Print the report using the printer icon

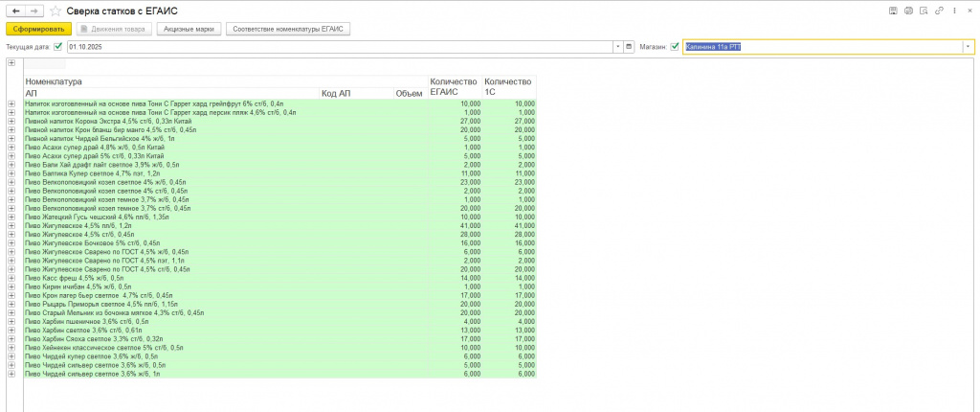click(909, 11)
